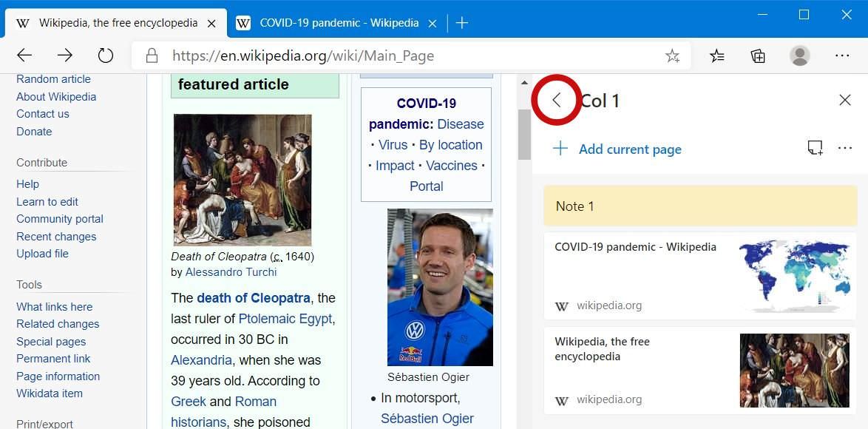Go back in browser history
Viewport: 868px width, 429px height.
pos(24,55)
